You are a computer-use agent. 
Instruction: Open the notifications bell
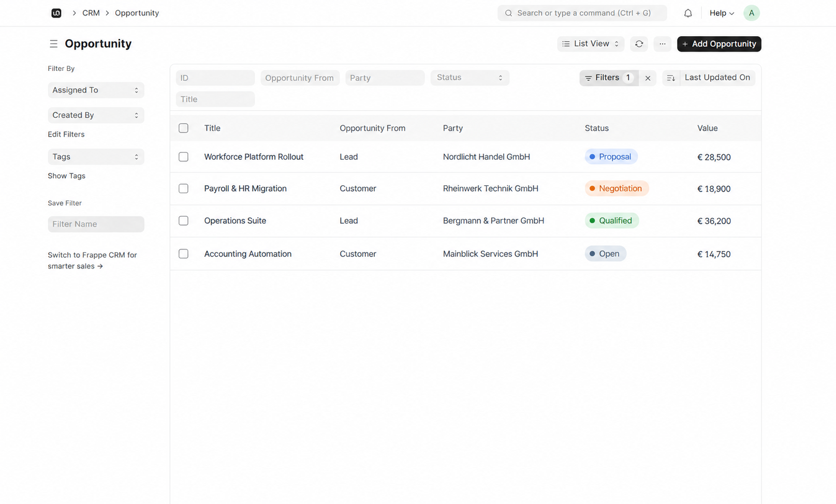(x=688, y=13)
